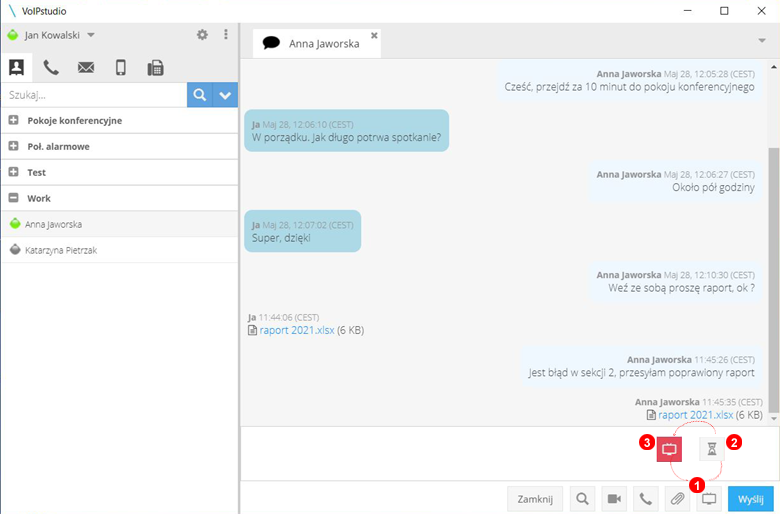Start voice call in chat toolbar
Screen dimensions: 780x514
646,499
